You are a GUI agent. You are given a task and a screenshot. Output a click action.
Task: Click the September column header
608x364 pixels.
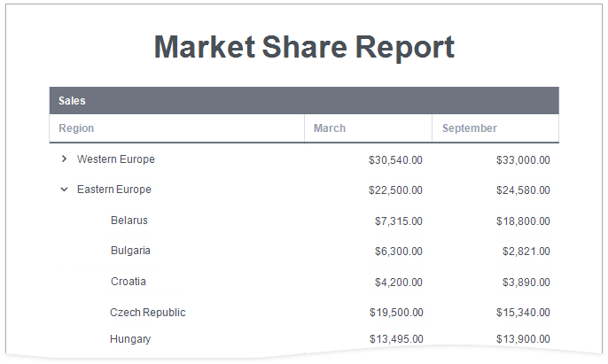470,128
